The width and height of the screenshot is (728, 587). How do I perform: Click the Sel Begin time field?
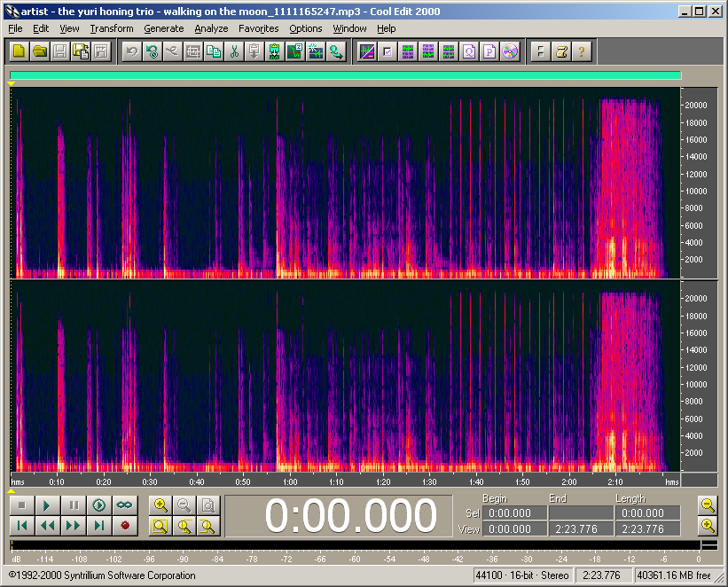[x=515, y=513]
